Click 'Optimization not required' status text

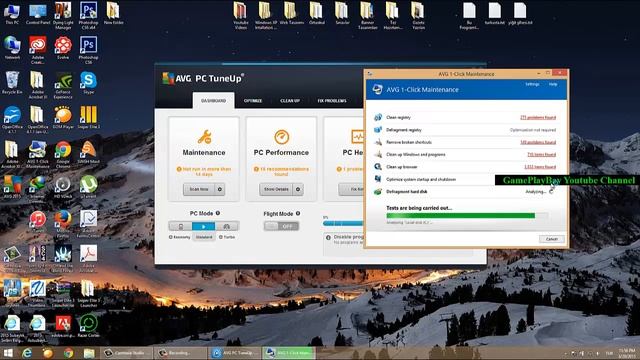pyautogui.click(x=533, y=130)
